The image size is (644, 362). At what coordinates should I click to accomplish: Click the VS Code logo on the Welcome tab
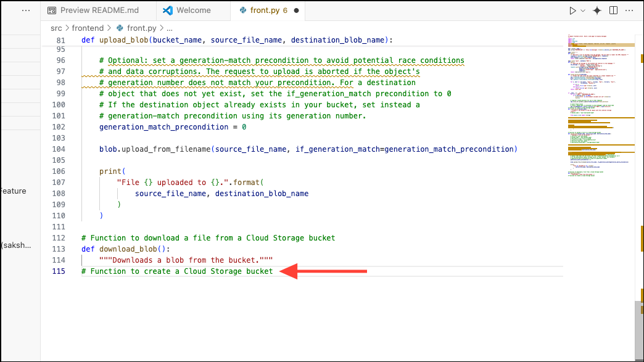click(x=167, y=10)
